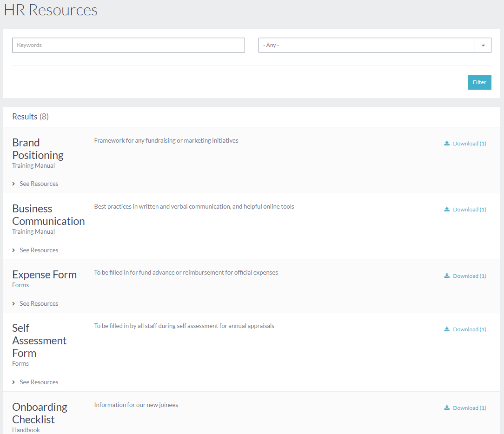Viewport: 504px width, 434px height.
Task: Click the download icon for Expense Form
Action: point(447,276)
